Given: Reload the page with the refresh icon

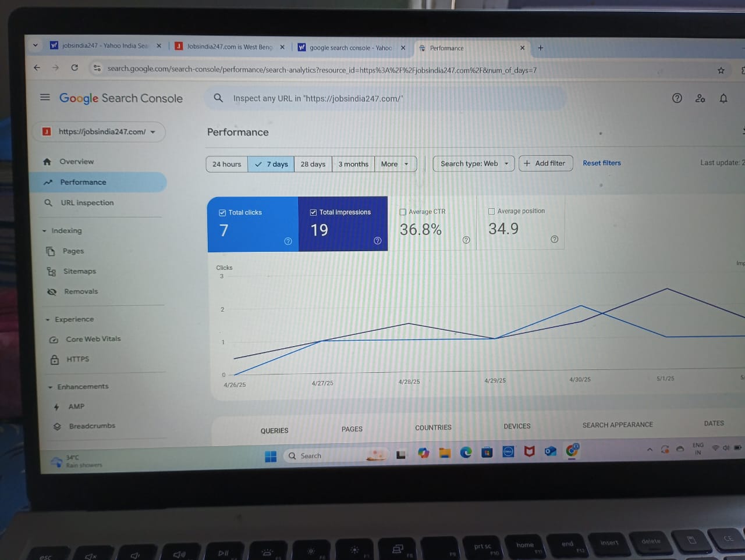Looking at the screenshot, I should tap(74, 67).
